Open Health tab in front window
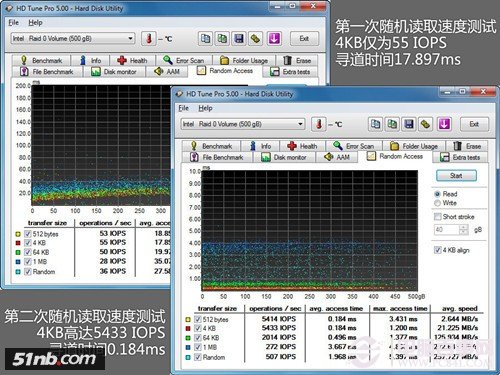This screenshot has width=500, height=375. 303,146
